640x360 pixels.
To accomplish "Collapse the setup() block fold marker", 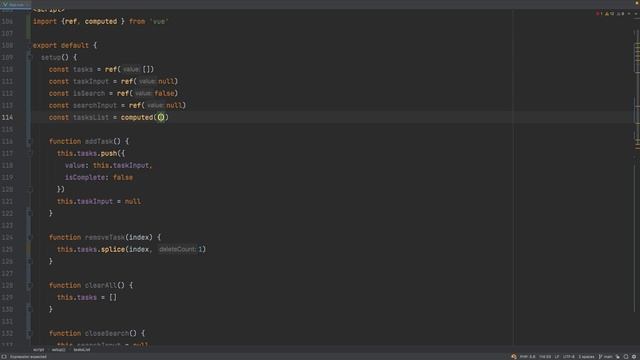I will 29,57.
